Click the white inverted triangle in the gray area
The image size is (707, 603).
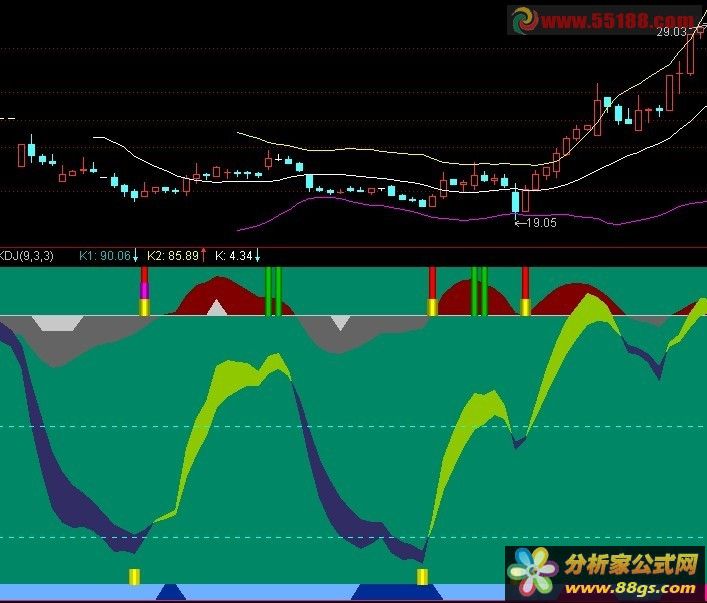tap(340, 322)
